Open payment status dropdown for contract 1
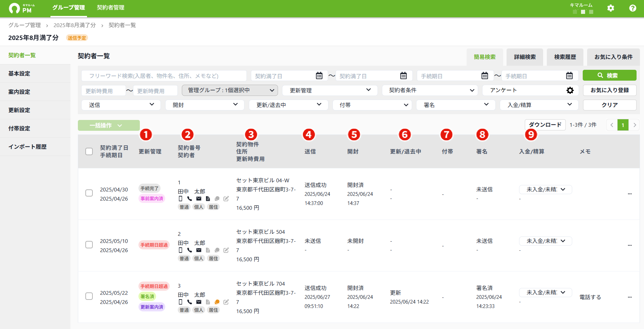 click(x=545, y=189)
